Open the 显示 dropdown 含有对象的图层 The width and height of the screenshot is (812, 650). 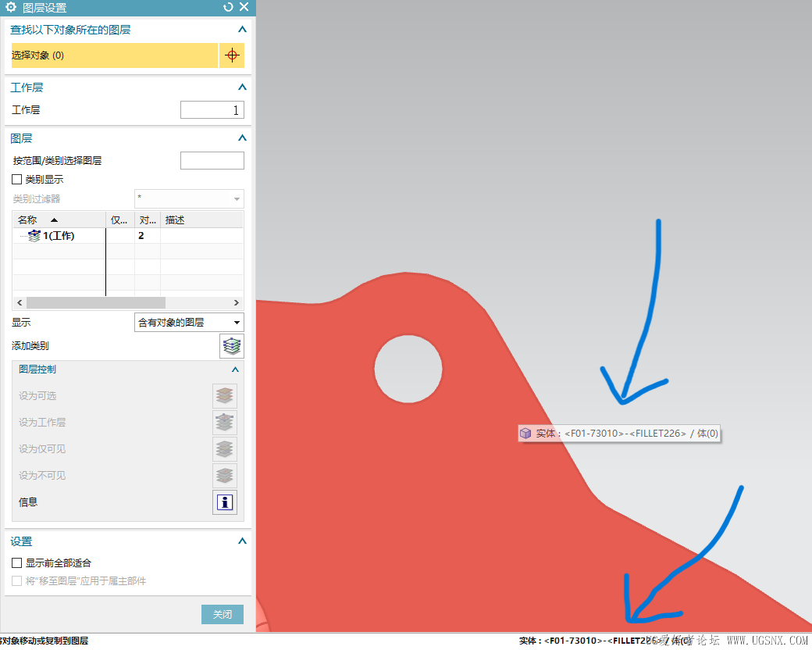coord(189,323)
